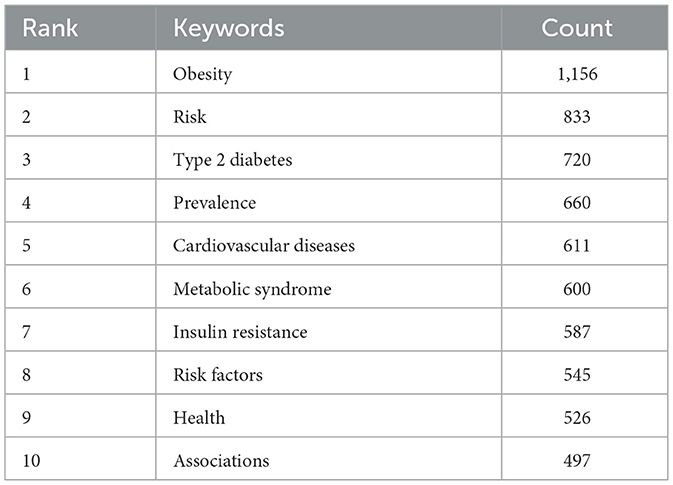Click the Insulin resistance keyword
Viewport: 673px width, 485px height.
pos(240,332)
